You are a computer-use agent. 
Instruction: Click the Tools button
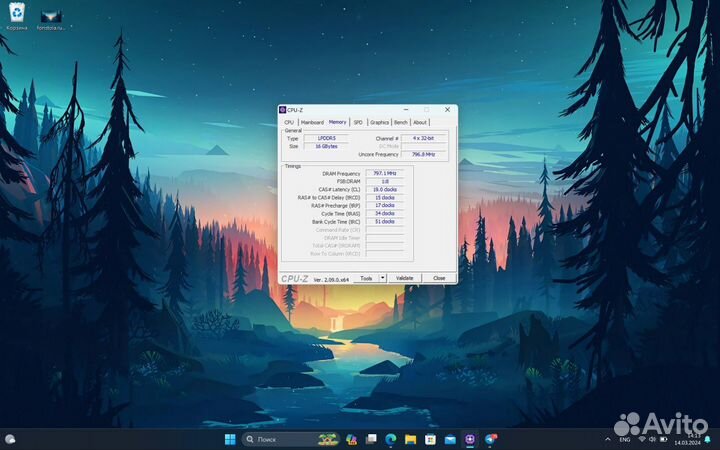point(366,278)
